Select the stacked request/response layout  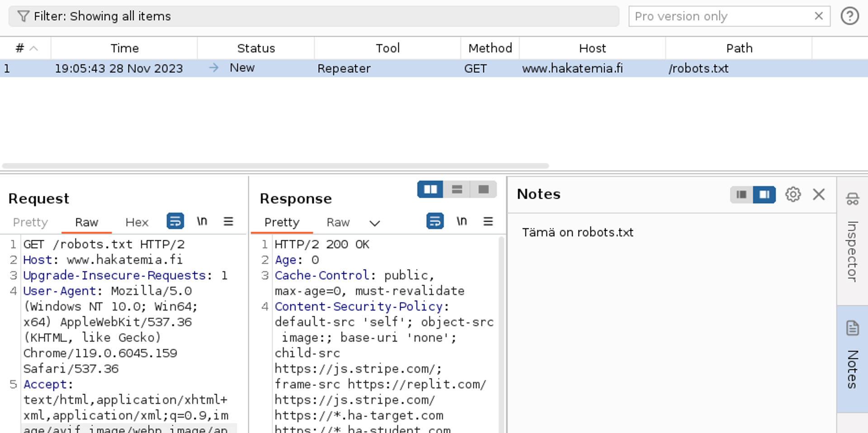(457, 189)
